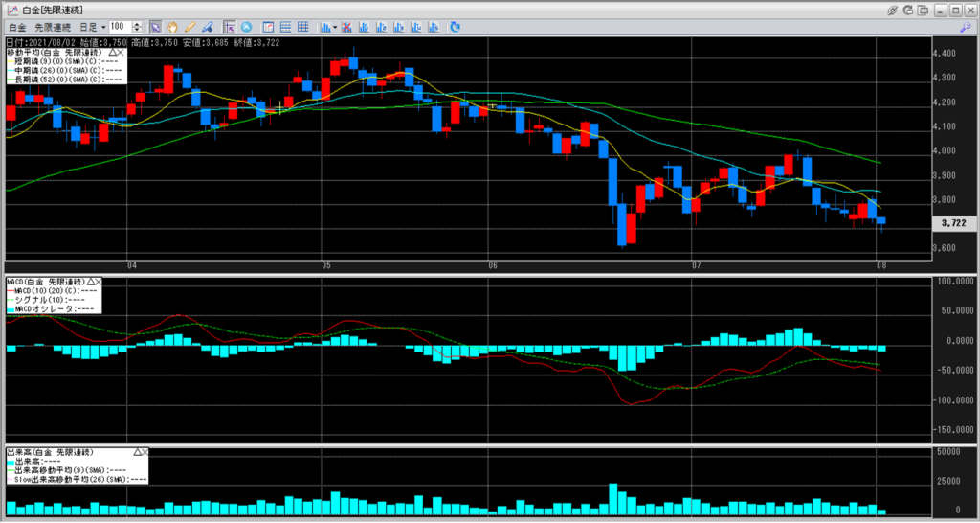Image resolution: width=980 pixels, height=523 pixels.
Task: Click the tallest volume bar in June
Action: [x=613, y=499]
